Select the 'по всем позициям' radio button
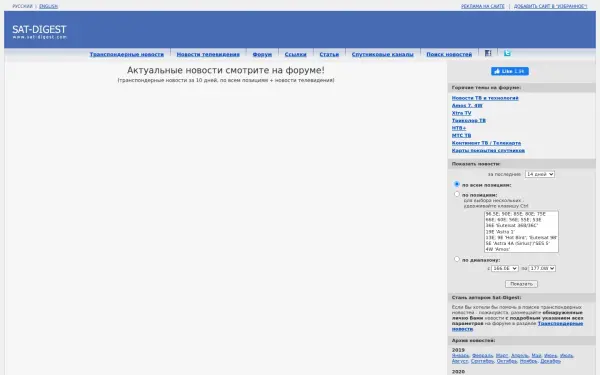 (x=457, y=184)
